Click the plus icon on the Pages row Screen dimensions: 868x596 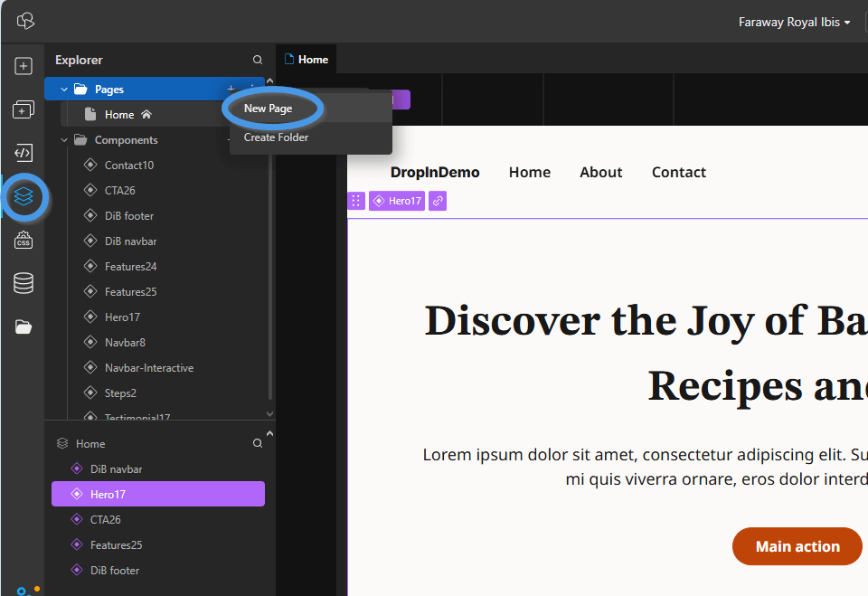(x=231, y=89)
